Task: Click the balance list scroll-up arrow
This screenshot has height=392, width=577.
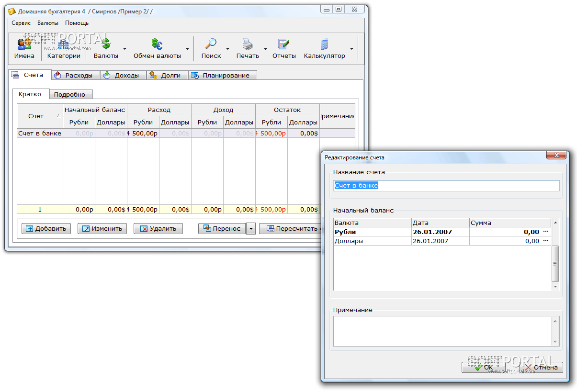Action: (x=555, y=222)
